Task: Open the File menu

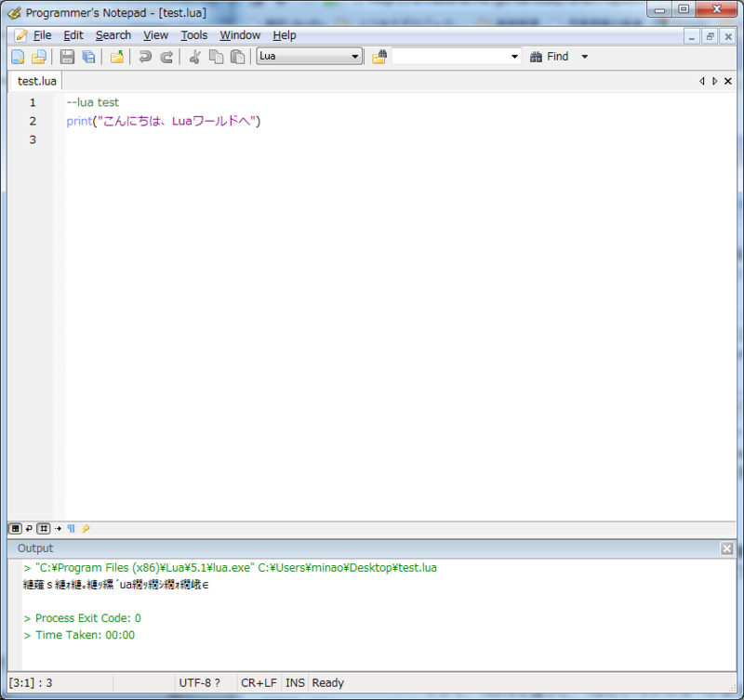Action: point(42,35)
